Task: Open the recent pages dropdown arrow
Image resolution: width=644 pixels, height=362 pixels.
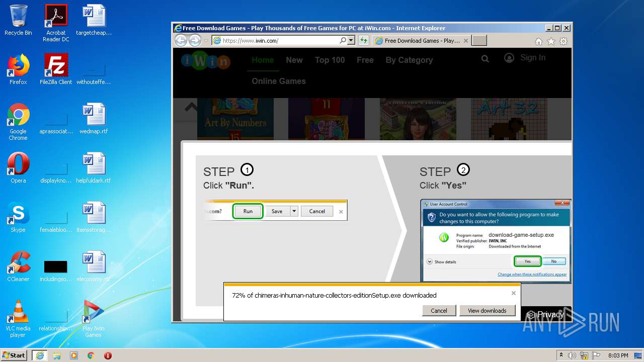Action: (206, 41)
